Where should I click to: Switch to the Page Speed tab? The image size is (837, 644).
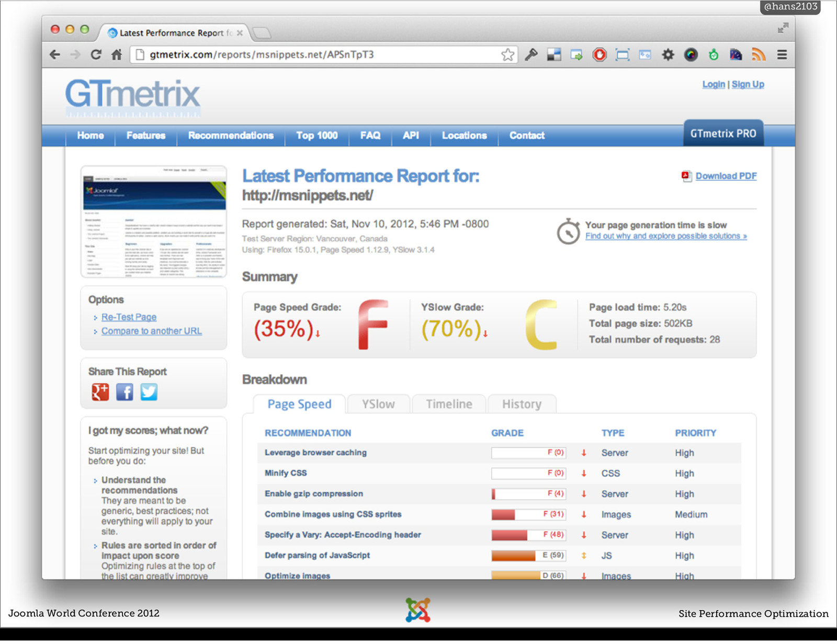[299, 404]
